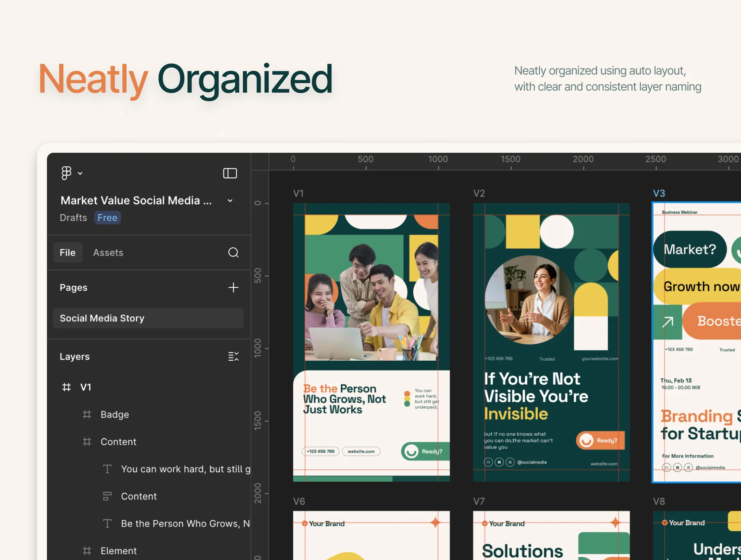The width and height of the screenshot is (741, 560).
Task: Select the V8 frame label on canvas
Action: [659, 501]
